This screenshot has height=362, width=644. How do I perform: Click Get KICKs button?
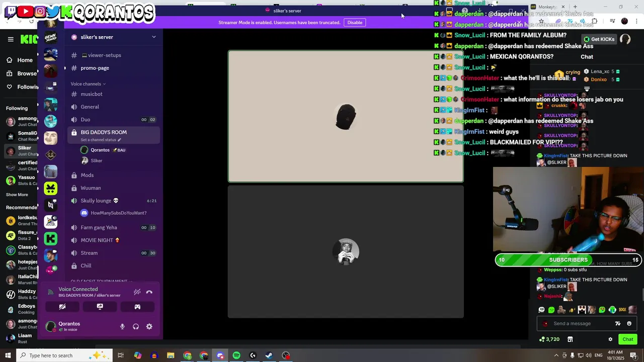click(x=599, y=39)
